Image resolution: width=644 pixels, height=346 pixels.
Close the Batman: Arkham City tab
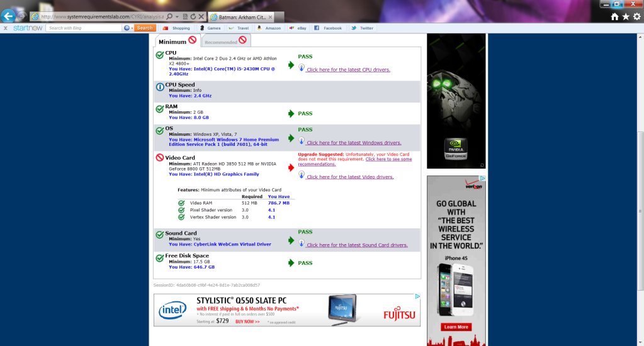click(x=270, y=17)
